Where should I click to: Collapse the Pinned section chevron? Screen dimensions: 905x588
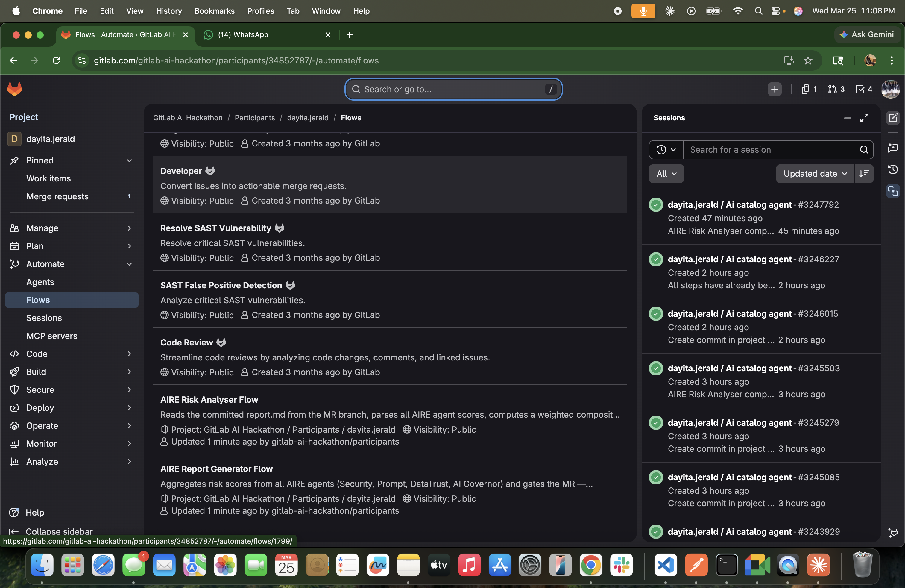click(x=129, y=160)
